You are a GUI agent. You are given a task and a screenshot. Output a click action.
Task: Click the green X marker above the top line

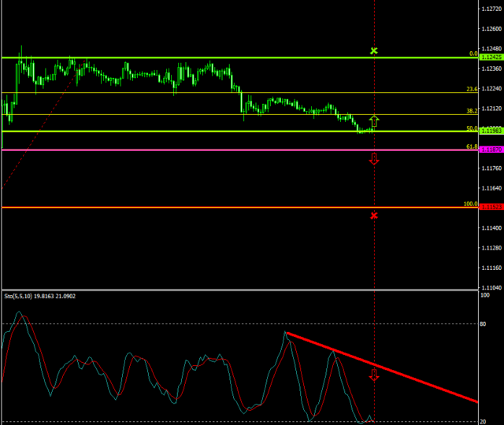[x=374, y=51]
